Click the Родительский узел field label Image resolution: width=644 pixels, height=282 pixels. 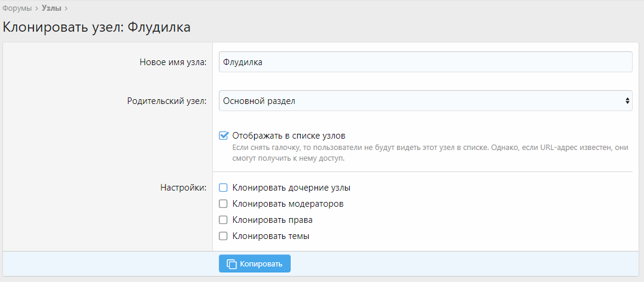166,101
